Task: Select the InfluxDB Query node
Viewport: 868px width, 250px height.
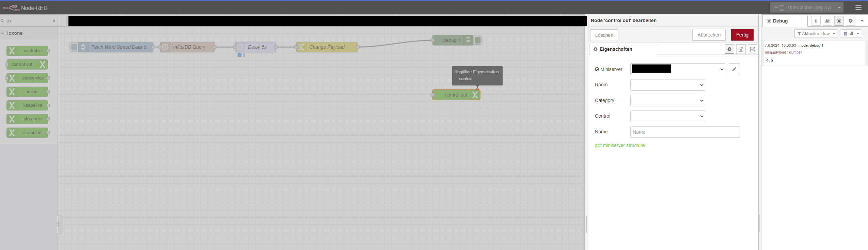Action: pyautogui.click(x=187, y=47)
